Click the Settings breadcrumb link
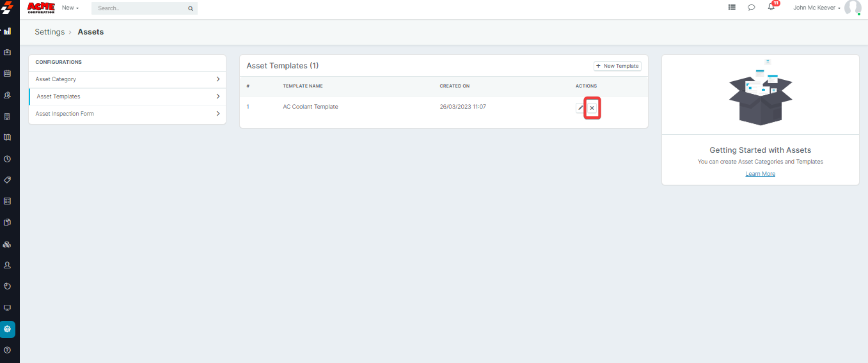The height and width of the screenshot is (363, 868). pyautogui.click(x=49, y=32)
